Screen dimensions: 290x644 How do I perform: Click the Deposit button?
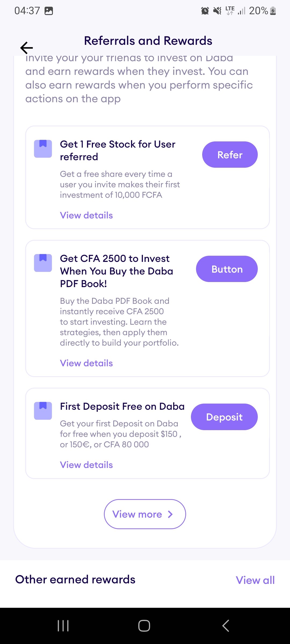(x=224, y=417)
